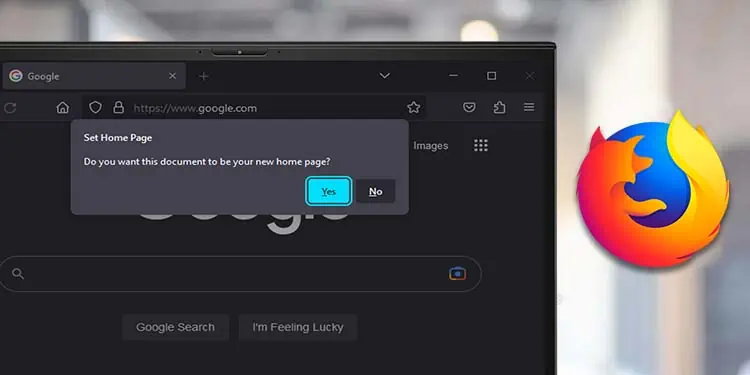Screen dimensions: 750x375
Task: Reload the current page
Action: tap(10, 108)
